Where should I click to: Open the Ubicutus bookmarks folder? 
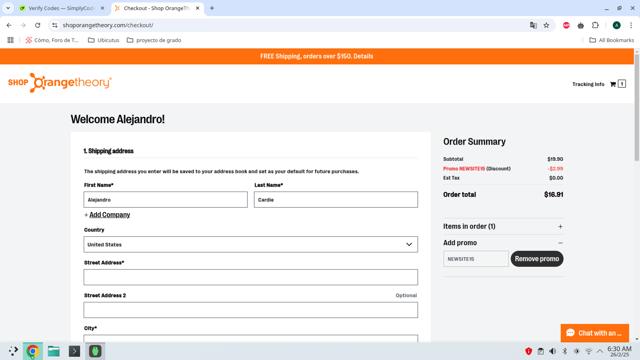click(104, 40)
